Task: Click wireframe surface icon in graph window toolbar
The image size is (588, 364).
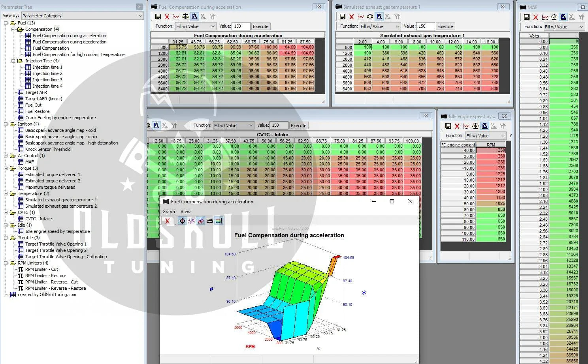Action: pyautogui.click(x=210, y=221)
